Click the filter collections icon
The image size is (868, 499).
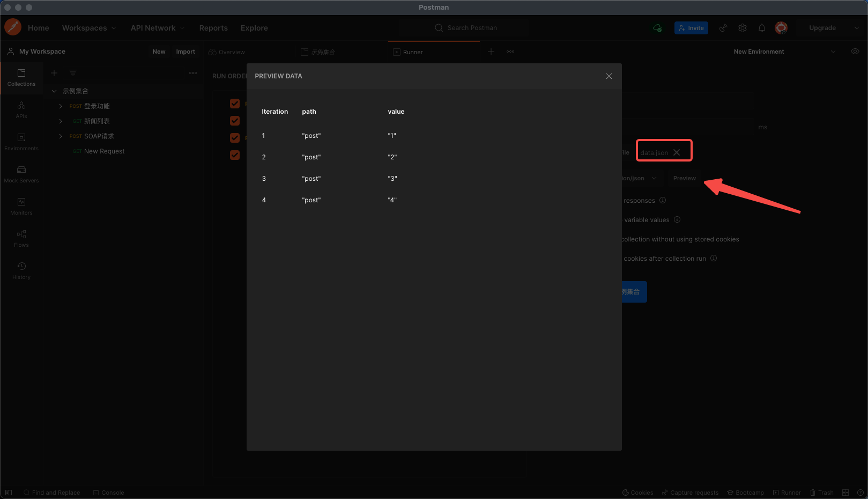click(x=73, y=73)
